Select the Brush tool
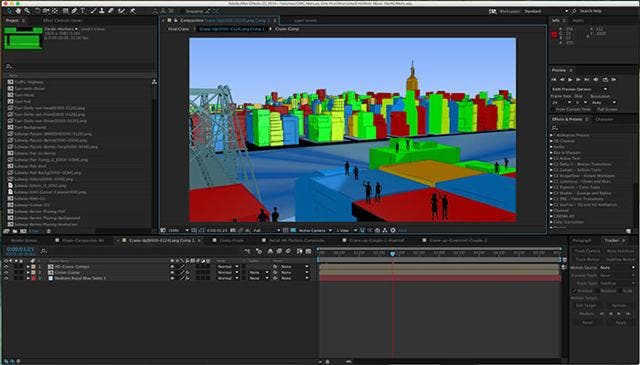Image resolution: width=640 pixels, height=365 pixels. coord(93,11)
